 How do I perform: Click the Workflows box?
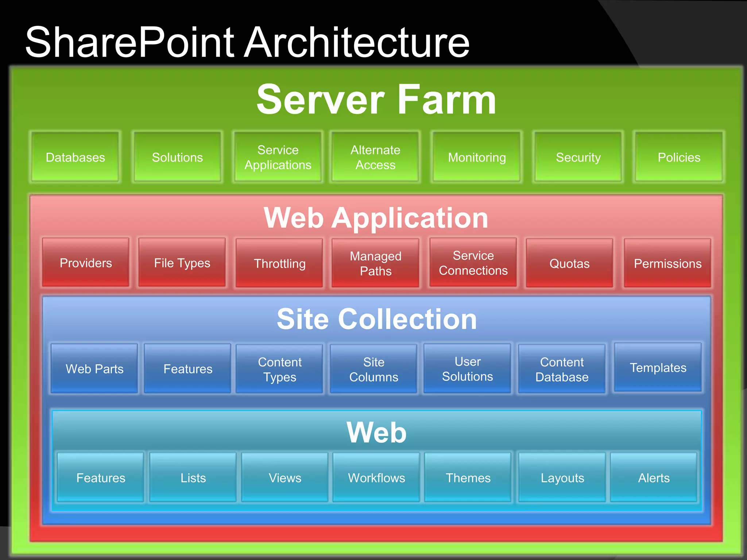[x=376, y=477]
